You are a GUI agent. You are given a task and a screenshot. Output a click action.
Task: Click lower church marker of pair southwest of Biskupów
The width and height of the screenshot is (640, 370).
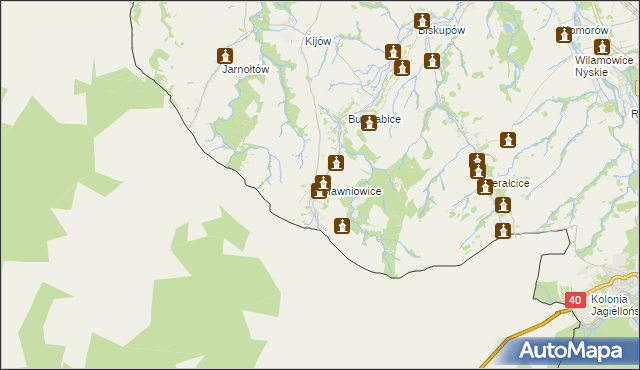pyautogui.click(x=402, y=68)
